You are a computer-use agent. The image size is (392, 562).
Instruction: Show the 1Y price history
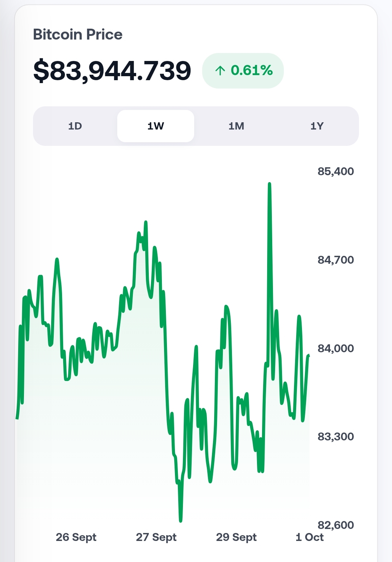point(317,126)
